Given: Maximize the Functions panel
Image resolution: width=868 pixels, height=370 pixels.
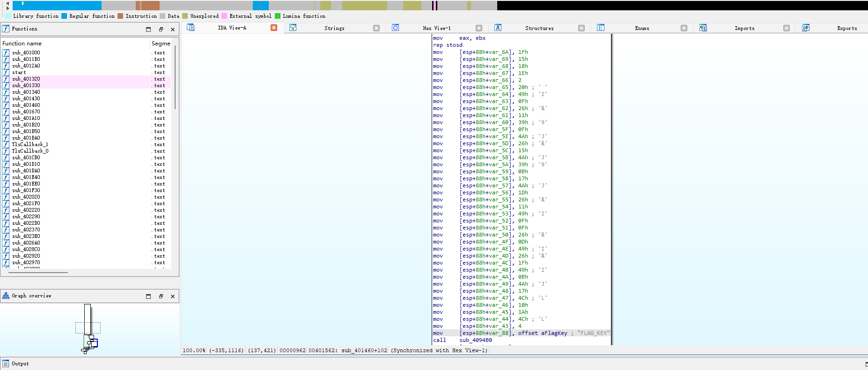Looking at the screenshot, I should point(148,29).
